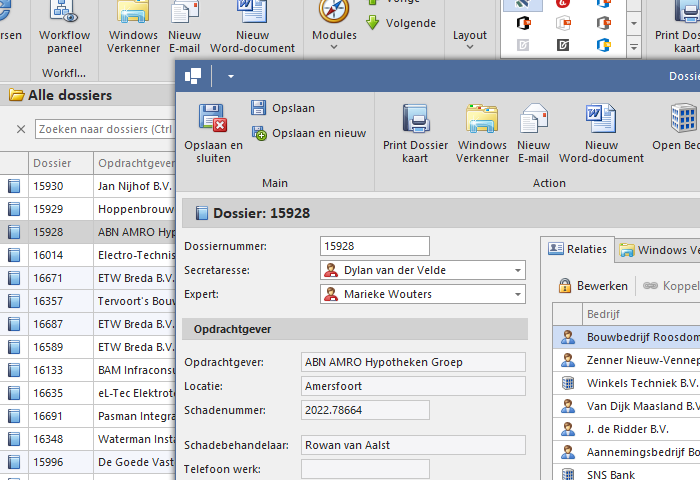Click the Dossier window application icon
The width and height of the screenshot is (700, 480).
193,76
